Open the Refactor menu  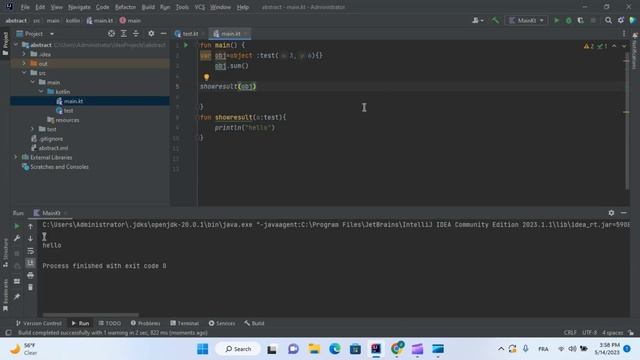[x=125, y=7]
